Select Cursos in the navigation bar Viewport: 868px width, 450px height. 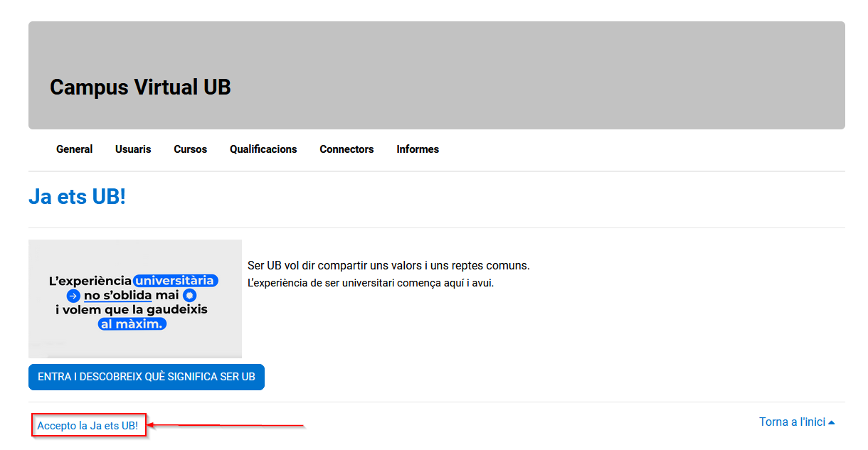[x=190, y=149]
